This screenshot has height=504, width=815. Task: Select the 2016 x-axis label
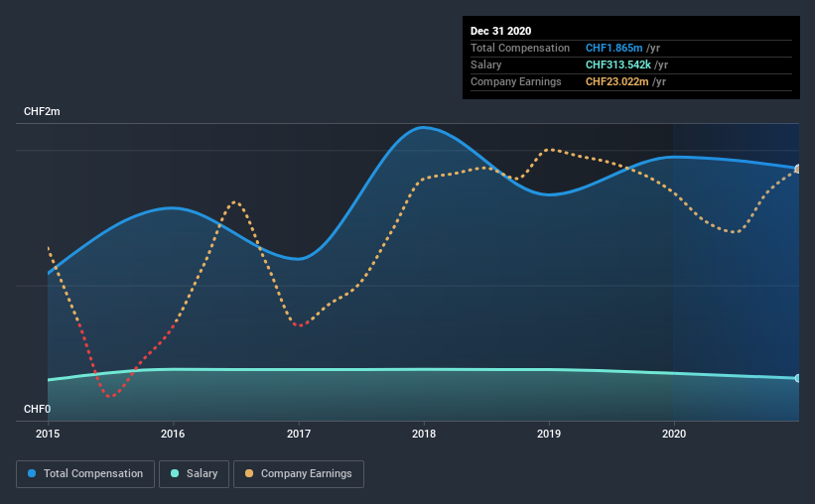pos(173,434)
